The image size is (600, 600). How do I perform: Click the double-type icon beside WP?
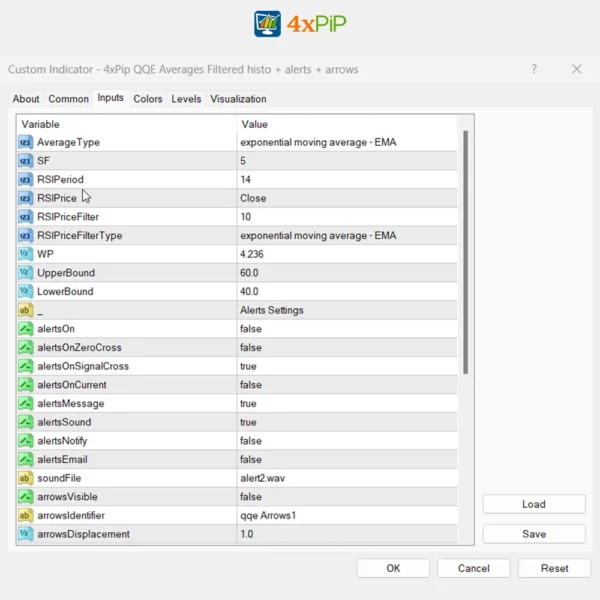[x=26, y=254]
